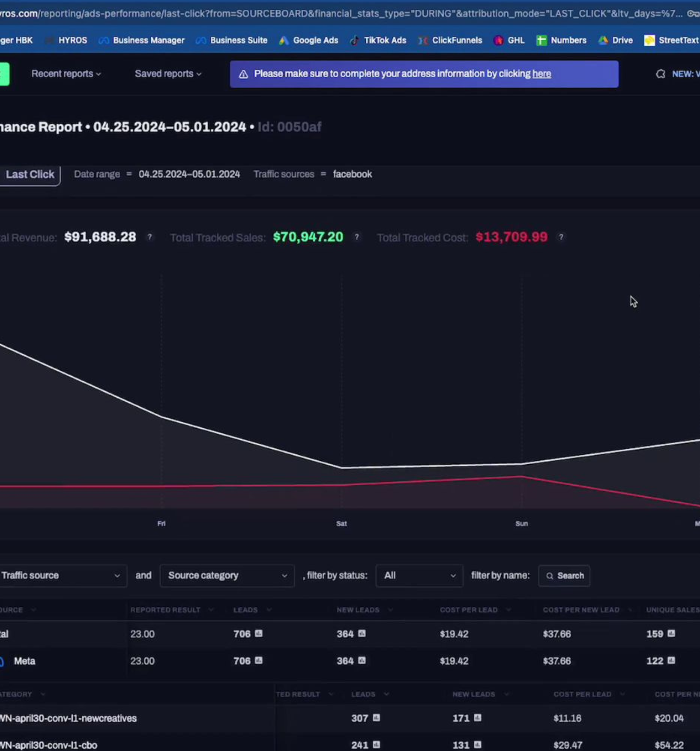Screen dimensions: 700x751
Task: Click the $11.16 cost per lead cell
Action: tap(567, 718)
